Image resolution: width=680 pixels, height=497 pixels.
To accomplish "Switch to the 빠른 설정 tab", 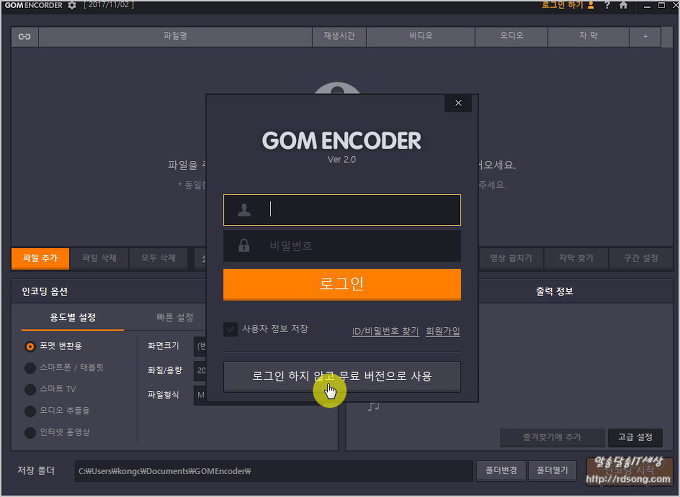I will click(175, 318).
